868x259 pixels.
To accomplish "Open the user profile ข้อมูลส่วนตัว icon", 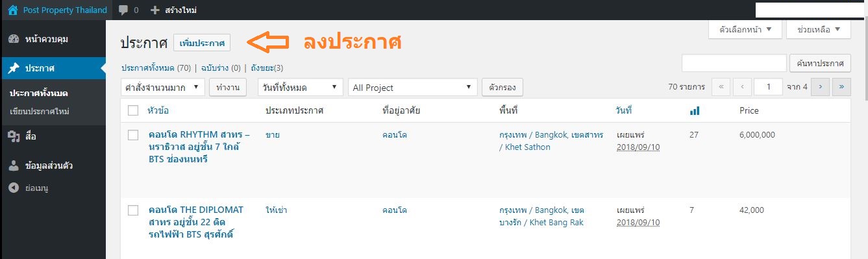I will click(x=14, y=166).
